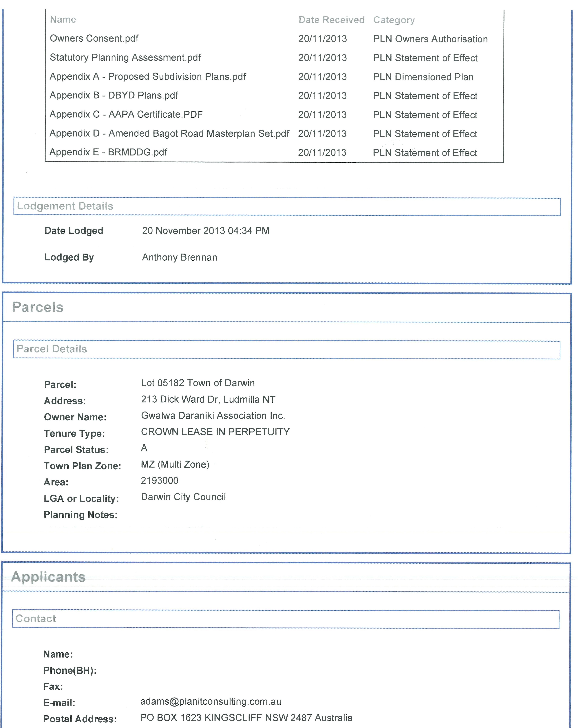Image resolution: width=578 pixels, height=728 pixels.
Task: Select the Lodgement Details section header
Action: (287, 206)
